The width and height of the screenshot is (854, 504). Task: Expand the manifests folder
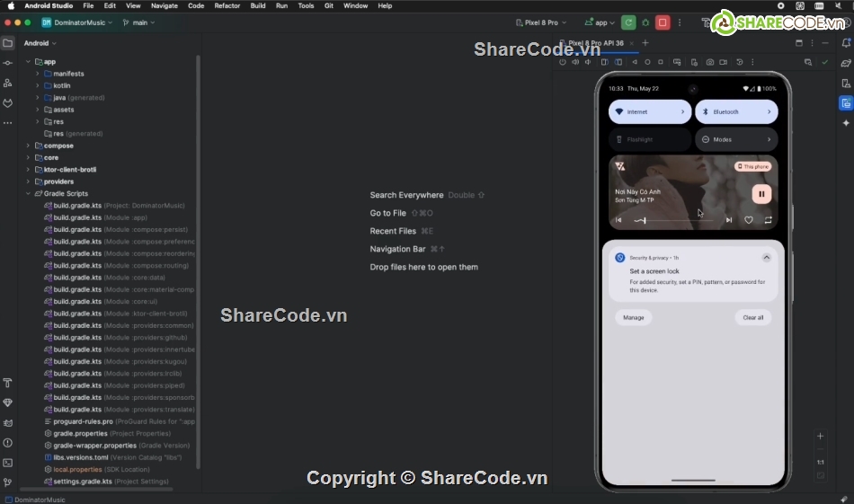tap(38, 74)
